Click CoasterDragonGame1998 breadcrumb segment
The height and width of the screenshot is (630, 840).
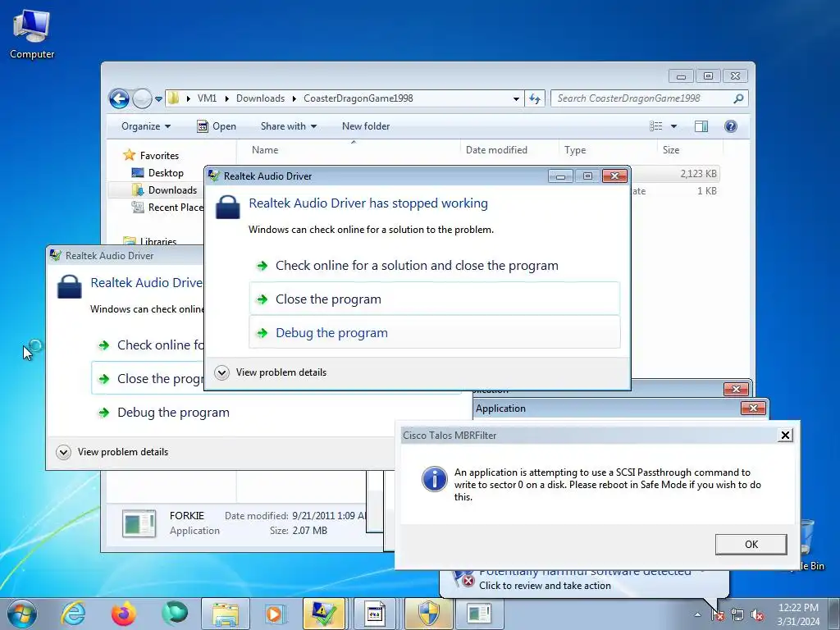coord(358,98)
